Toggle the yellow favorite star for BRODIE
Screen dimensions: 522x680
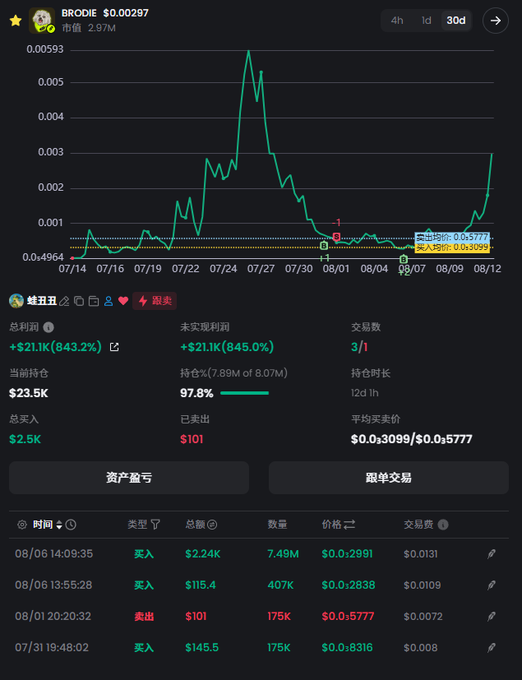(x=16, y=20)
